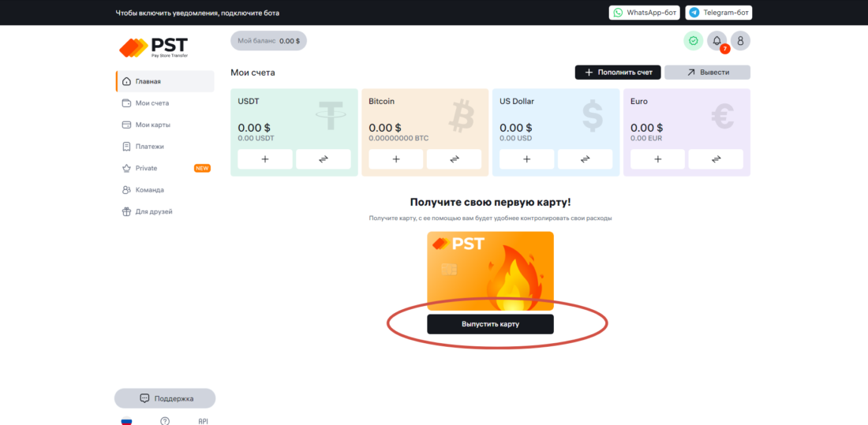Open Поддержка support chat
This screenshot has width=868, height=425.
pos(165,398)
